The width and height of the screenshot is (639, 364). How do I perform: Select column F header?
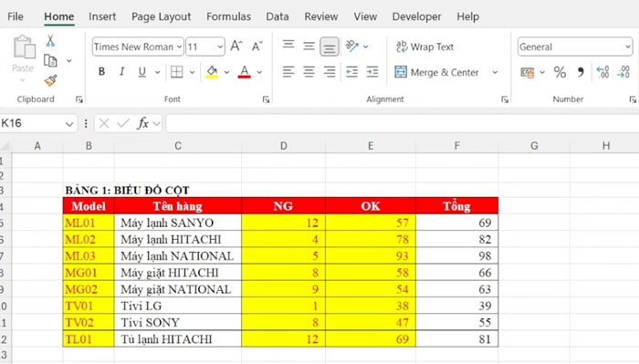[456, 146]
